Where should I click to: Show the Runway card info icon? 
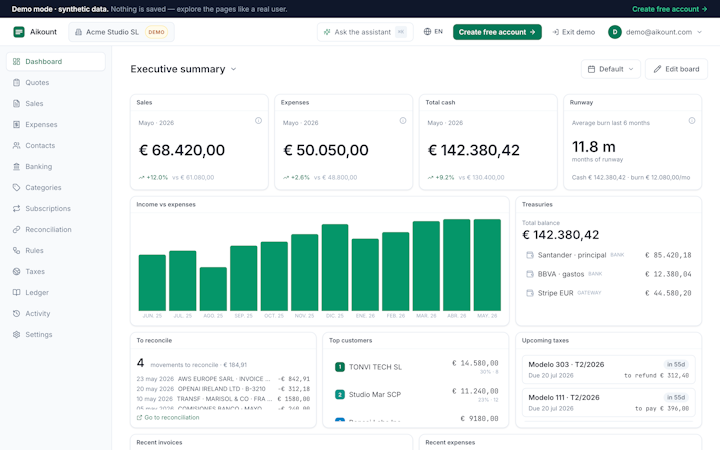tap(692, 121)
